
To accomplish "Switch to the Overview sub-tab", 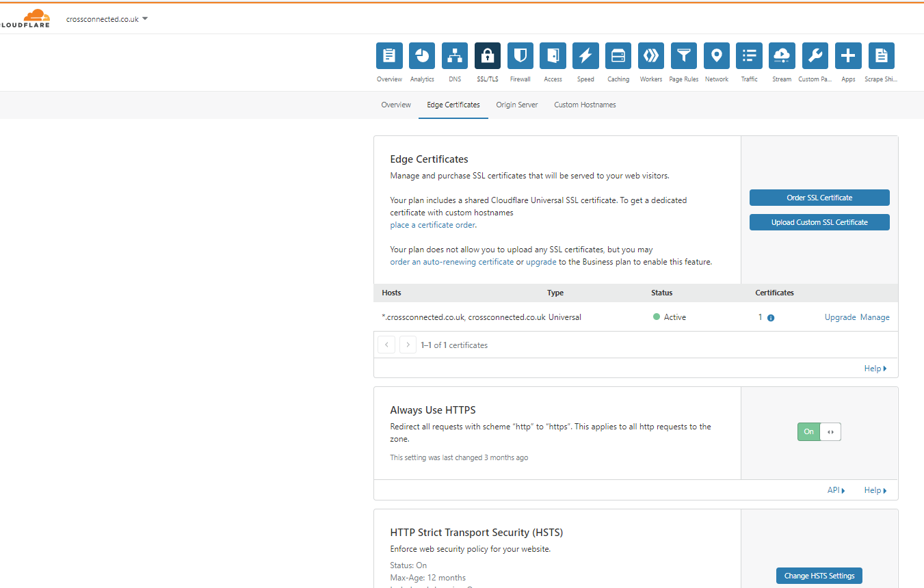I will [396, 105].
